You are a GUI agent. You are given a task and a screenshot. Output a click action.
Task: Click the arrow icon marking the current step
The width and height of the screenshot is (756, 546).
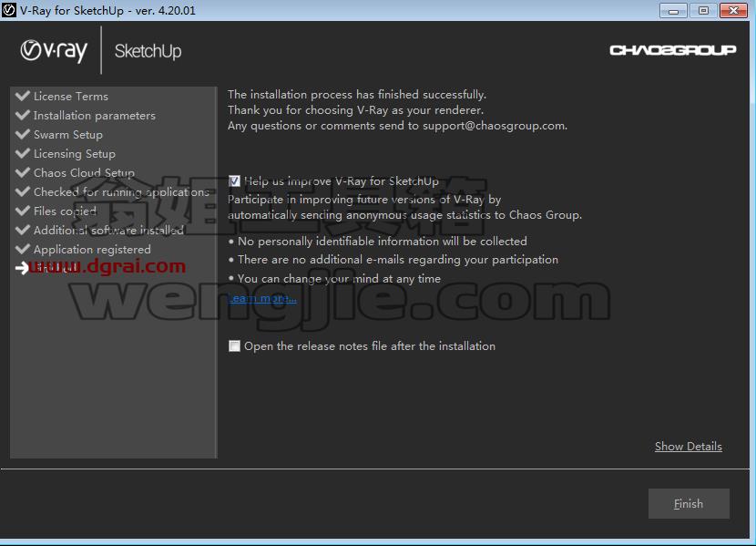[22, 268]
